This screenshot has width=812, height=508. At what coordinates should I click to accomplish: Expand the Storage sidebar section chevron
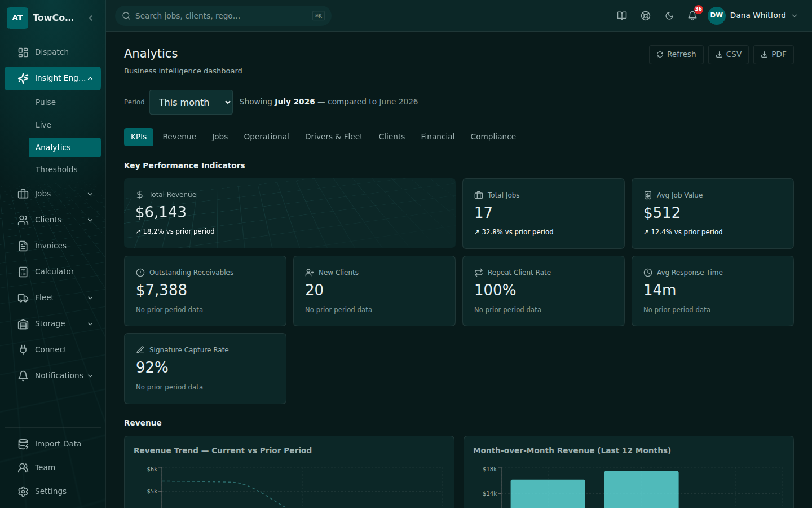tap(90, 324)
